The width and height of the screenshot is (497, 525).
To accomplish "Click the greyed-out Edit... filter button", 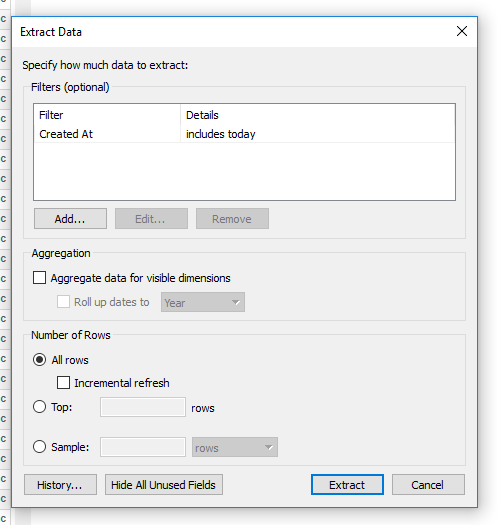I will [151, 219].
